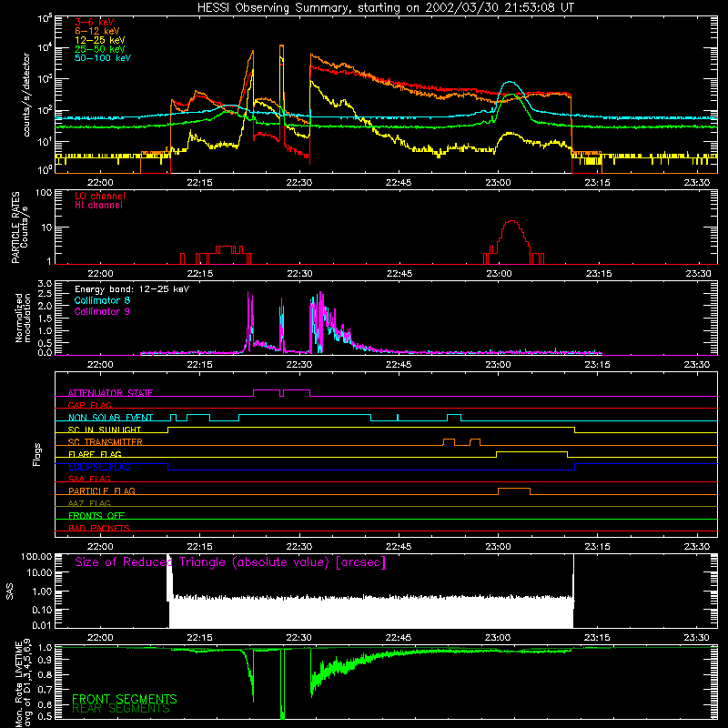
Task: Click the HESSI Observing Summary title
Action: (385, 8)
